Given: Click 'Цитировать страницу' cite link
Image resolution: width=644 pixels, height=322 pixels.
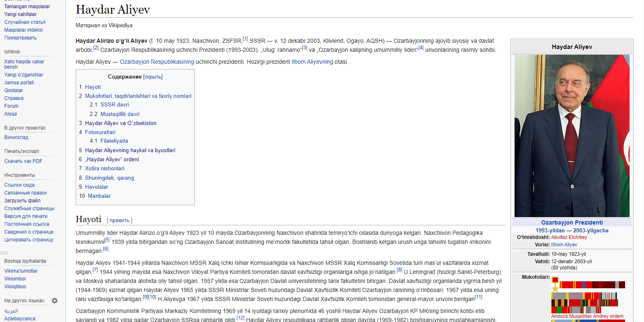Looking at the screenshot, I should [29, 240].
